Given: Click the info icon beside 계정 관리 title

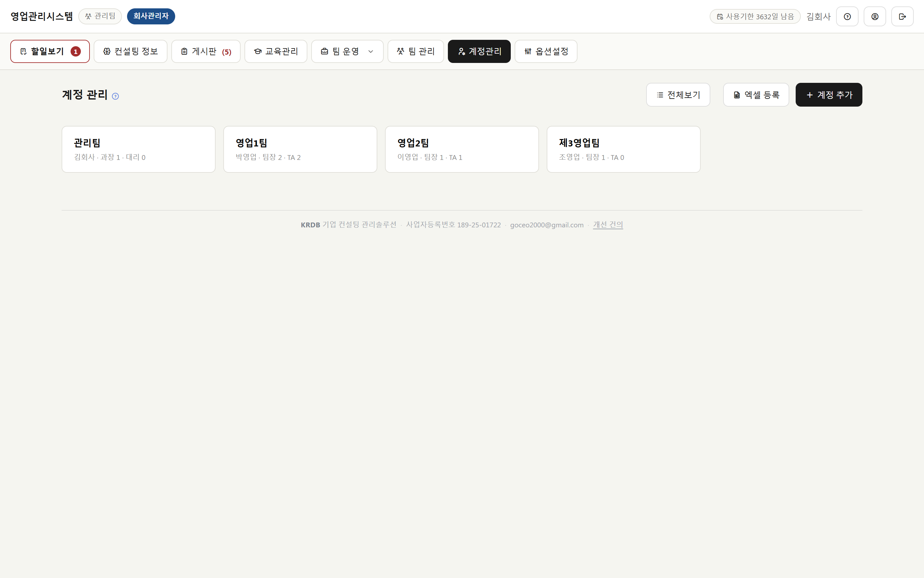Looking at the screenshot, I should tap(115, 96).
